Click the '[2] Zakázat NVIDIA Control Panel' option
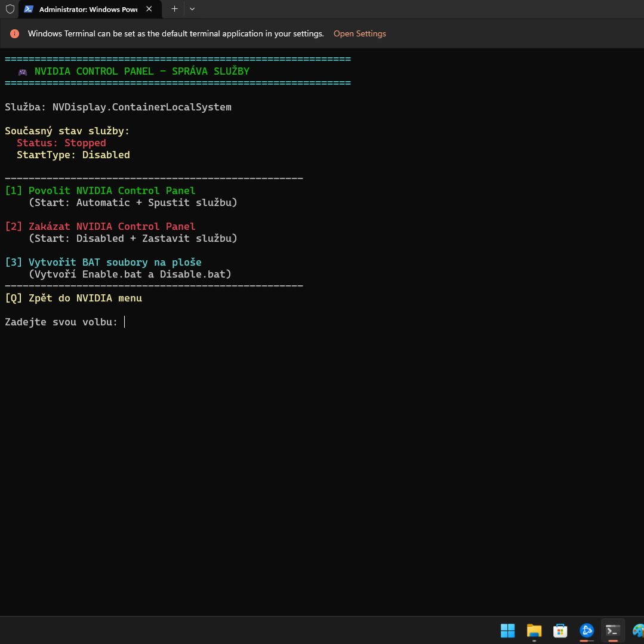This screenshot has height=644, width=644. pos(100,226)
